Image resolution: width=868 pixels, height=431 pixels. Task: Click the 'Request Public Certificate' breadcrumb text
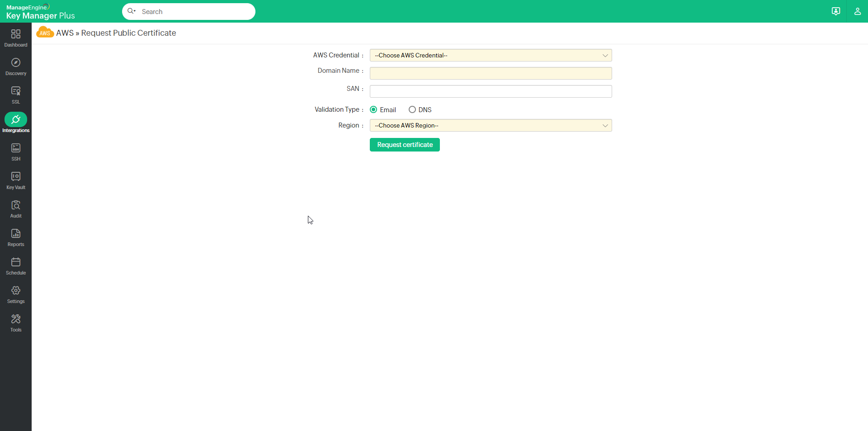click(x=128, y=33)
